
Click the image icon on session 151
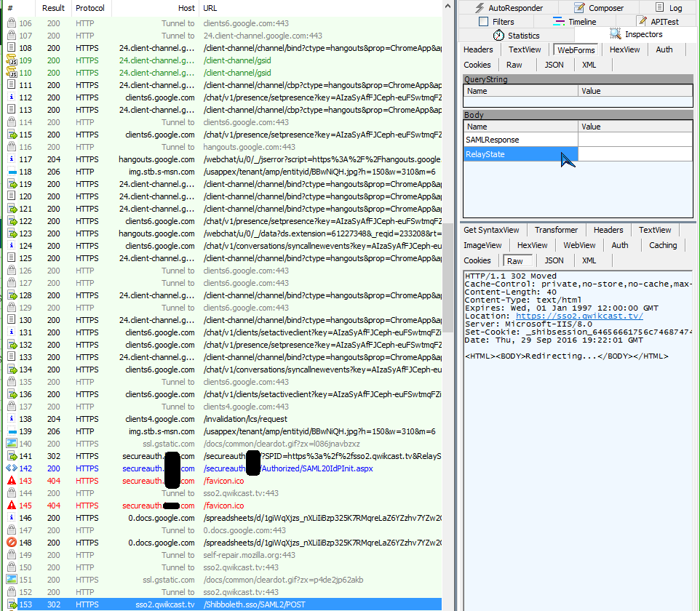tap(12, 579)
